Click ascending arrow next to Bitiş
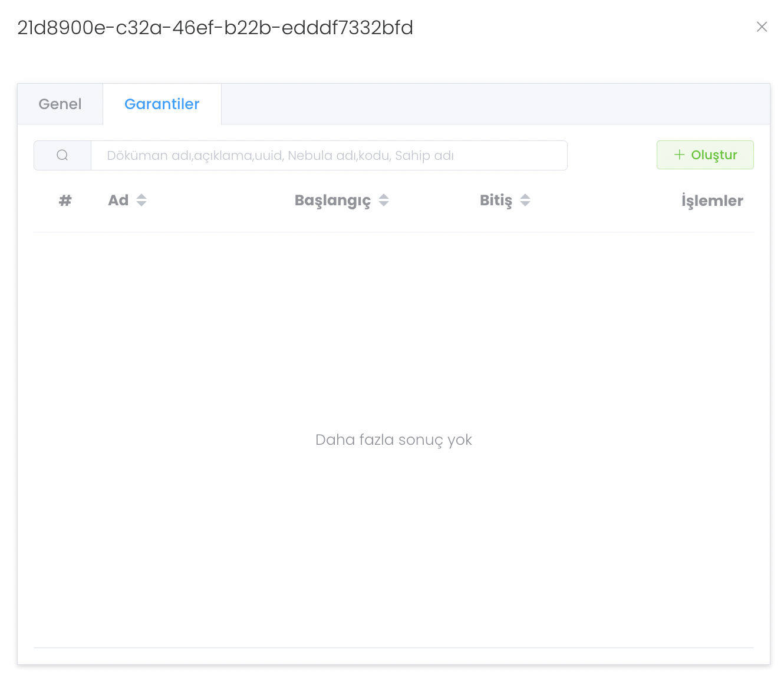The image size is (784, 689). coord(525,196)
